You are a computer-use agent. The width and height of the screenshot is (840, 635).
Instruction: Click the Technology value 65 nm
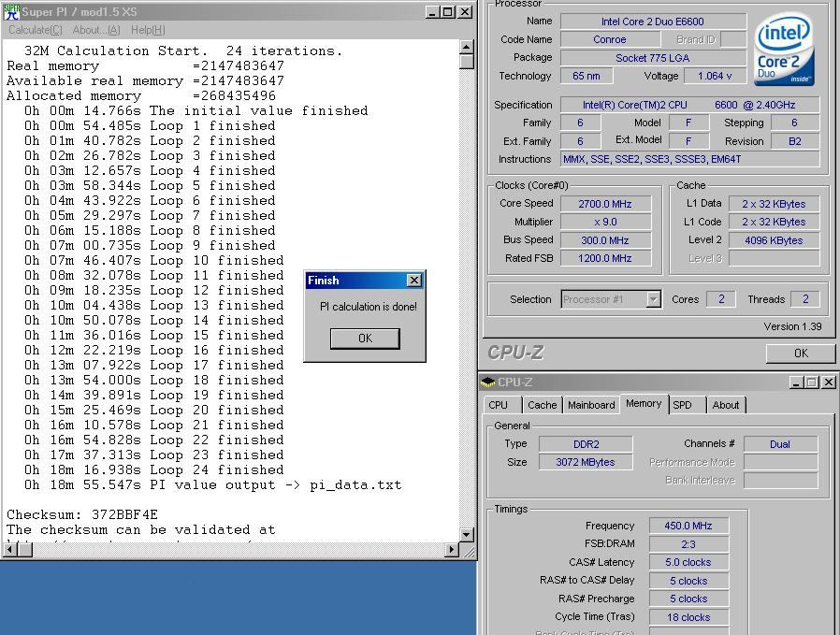(587, 76)
